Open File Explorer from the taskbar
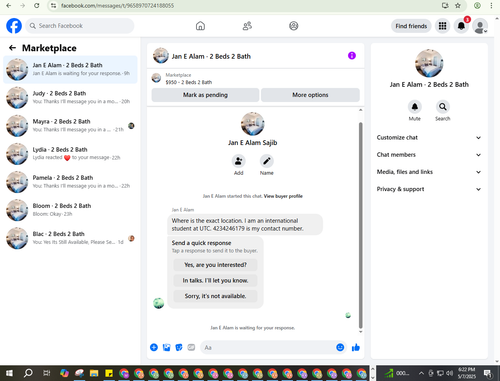 tap(94, 373)
